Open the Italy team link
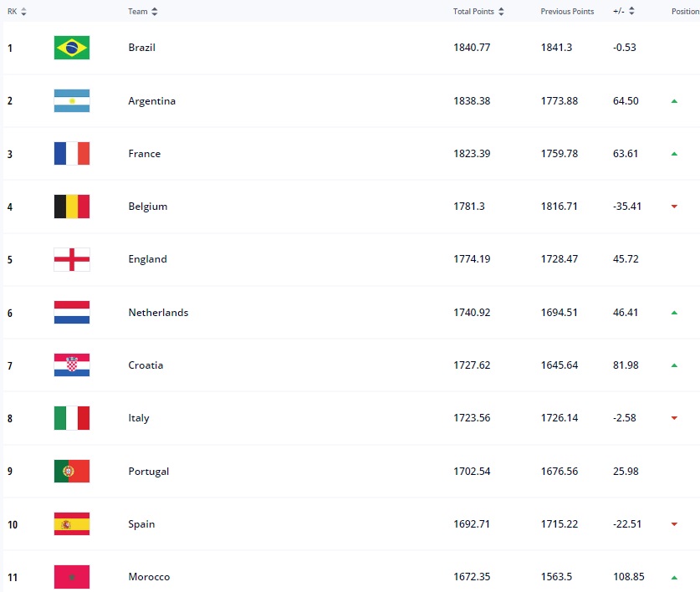This screenshot has height=592, width=700. click(x=139, y=418)
